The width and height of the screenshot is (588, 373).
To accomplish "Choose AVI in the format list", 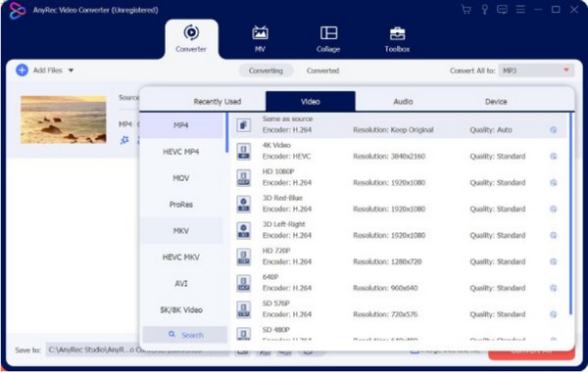I will coord(181,284).
